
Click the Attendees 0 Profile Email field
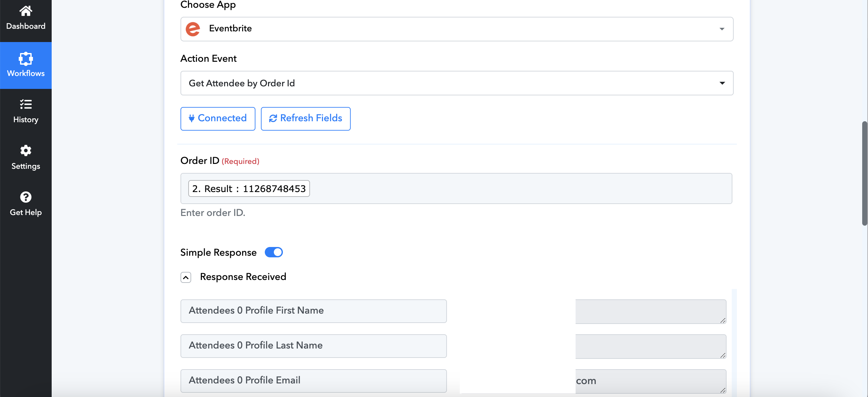coord(313,381)
